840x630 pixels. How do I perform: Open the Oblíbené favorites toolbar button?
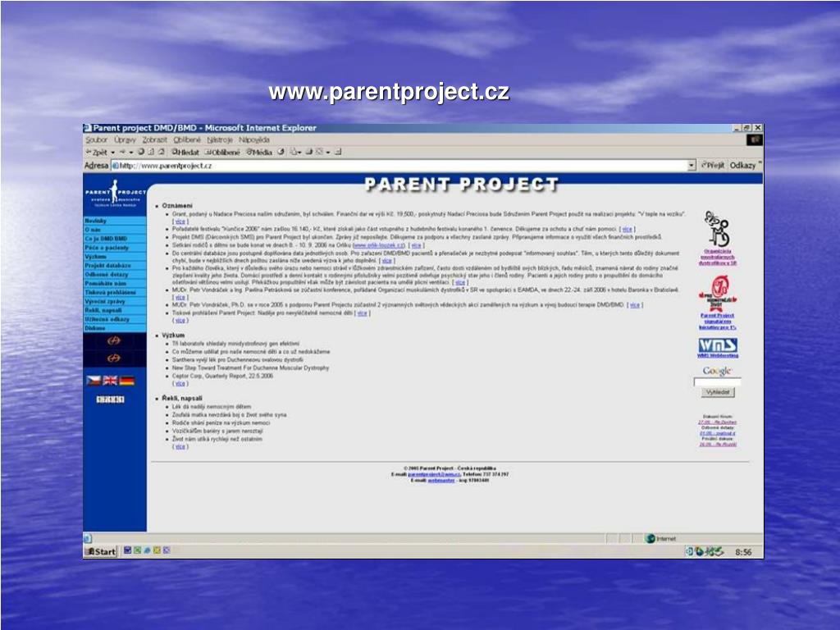pyautogui.click(x=222, y=152)
